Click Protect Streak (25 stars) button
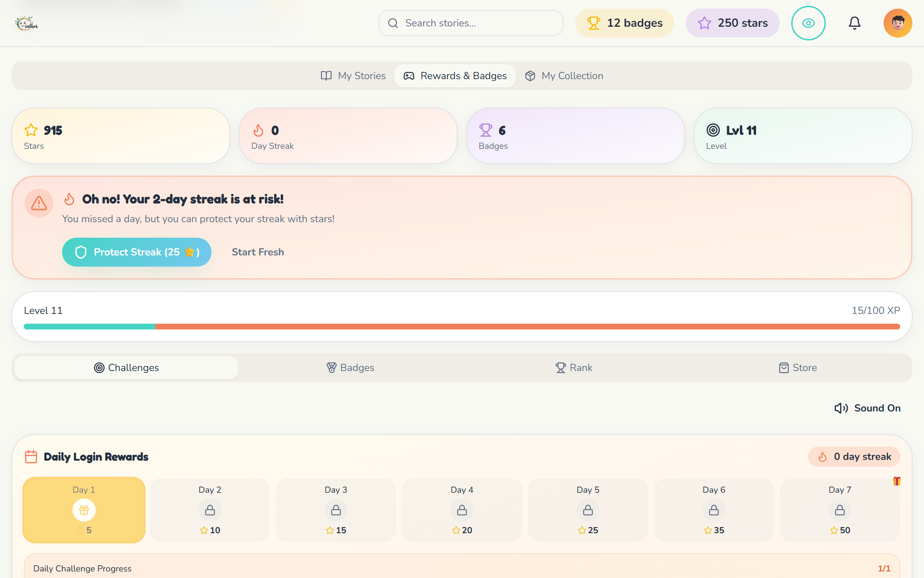The height and width of the screenshot is (578, 924). coord(137,252)
